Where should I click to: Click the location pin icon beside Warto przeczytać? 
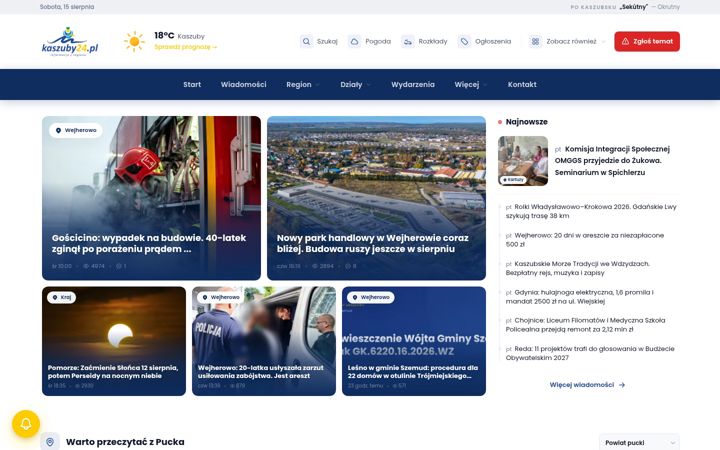tap(50, 442)
